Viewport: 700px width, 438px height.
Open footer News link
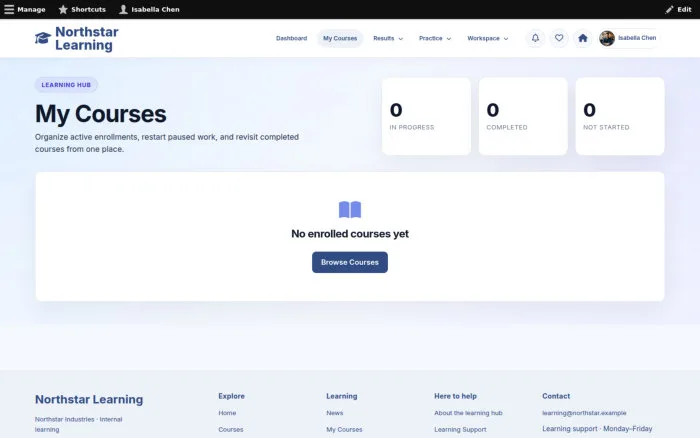[335, 413]
